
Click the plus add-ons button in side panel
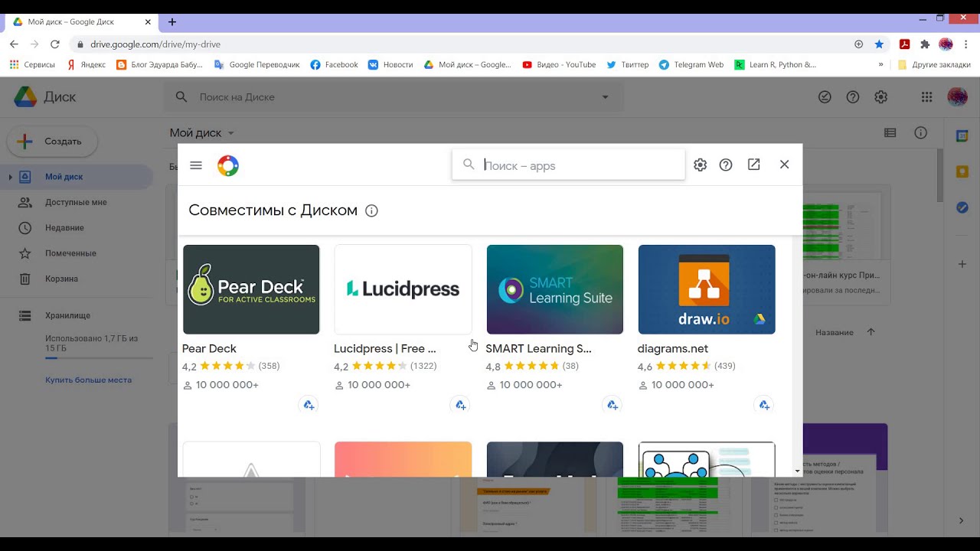click(x=962, y=264)
